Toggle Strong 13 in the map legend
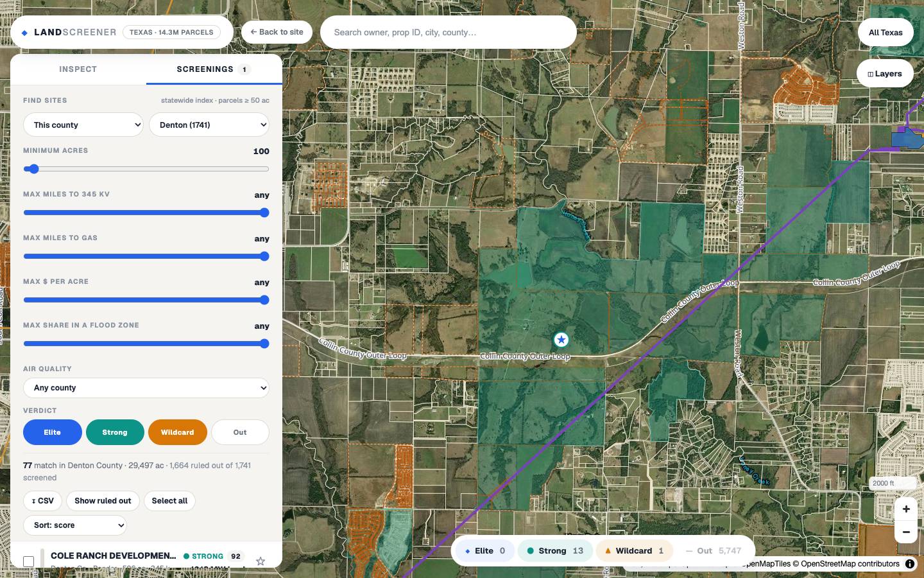 coord(555,551)
